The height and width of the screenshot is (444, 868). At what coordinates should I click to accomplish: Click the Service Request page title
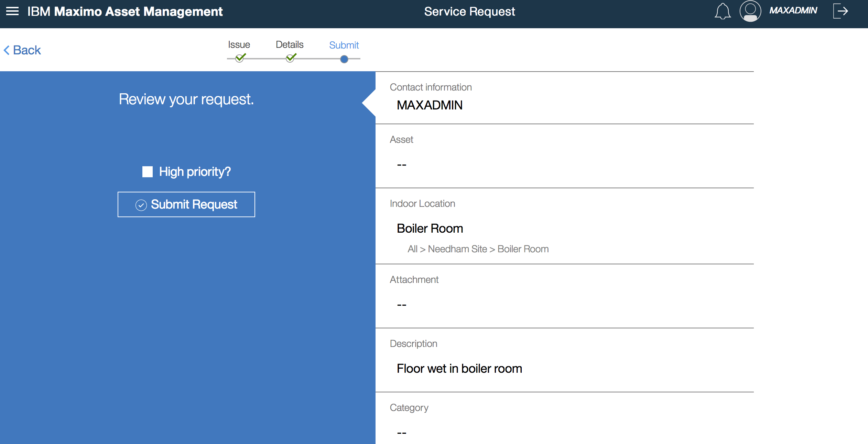(x=469, y=11)
